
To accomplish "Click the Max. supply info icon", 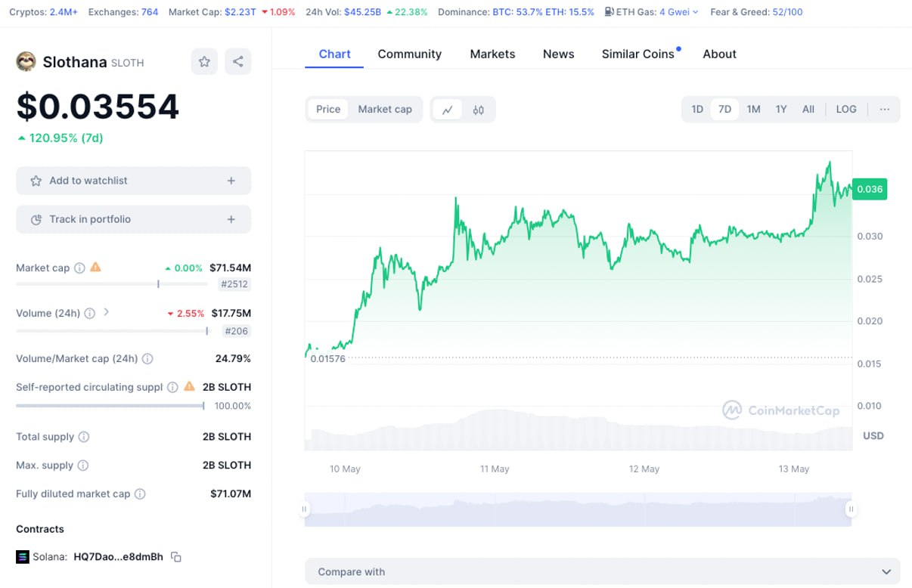I will pos(83,466).
